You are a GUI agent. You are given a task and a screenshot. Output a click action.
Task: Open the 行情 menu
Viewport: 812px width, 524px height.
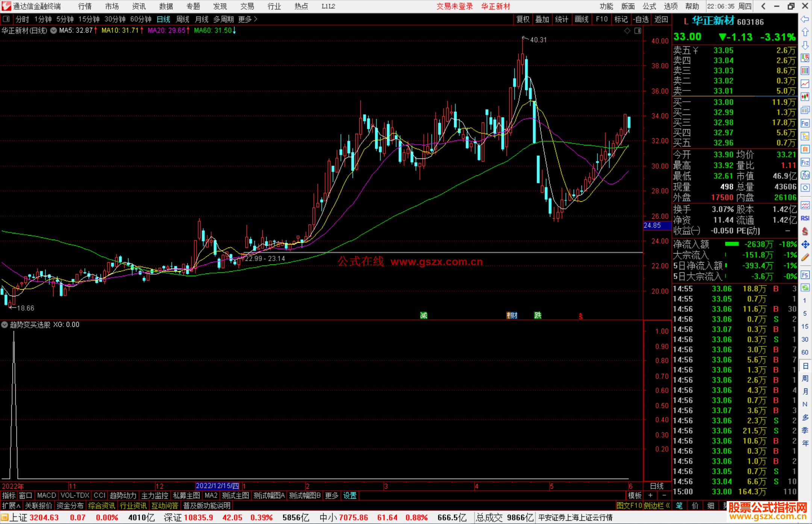85,6
